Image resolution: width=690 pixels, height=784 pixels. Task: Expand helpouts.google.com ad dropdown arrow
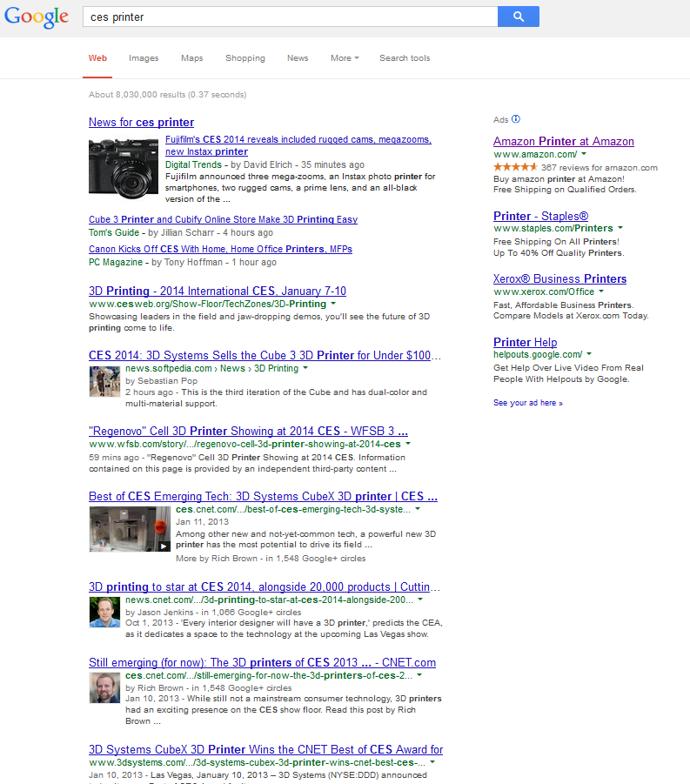589,354
